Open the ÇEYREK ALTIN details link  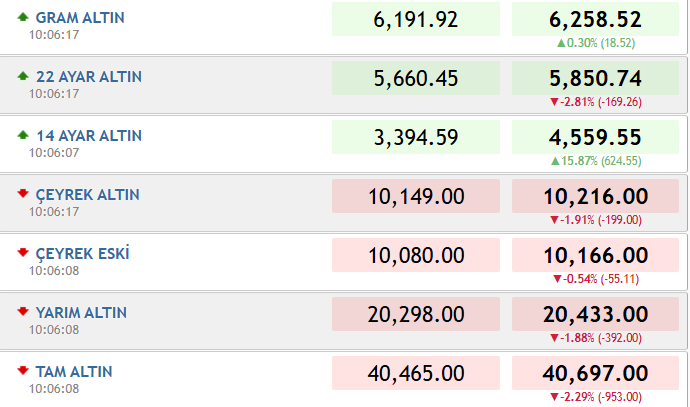click(x=88, y=194)
